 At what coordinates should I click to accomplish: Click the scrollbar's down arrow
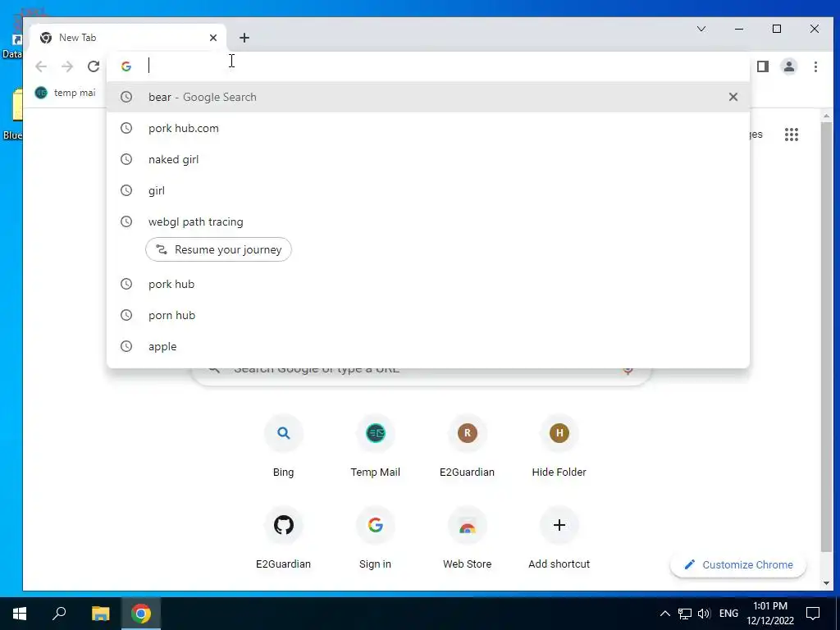coord(826,583)
